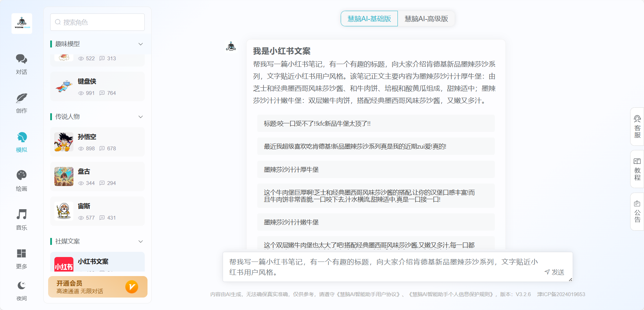This screenshot has width=644, height=310.
Task: Open the 绘画 palette icon
Action: [21, 175]
